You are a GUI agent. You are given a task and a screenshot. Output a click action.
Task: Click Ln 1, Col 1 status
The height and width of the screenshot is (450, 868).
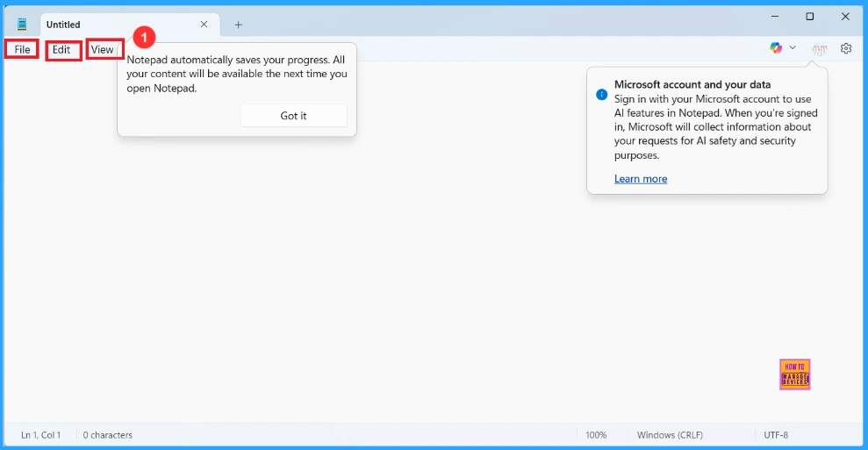[x=41, y=435]
